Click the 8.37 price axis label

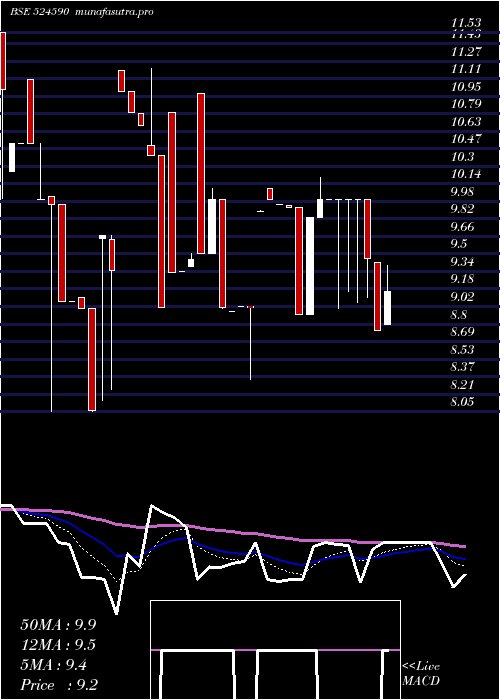click(x=462, y=367)
